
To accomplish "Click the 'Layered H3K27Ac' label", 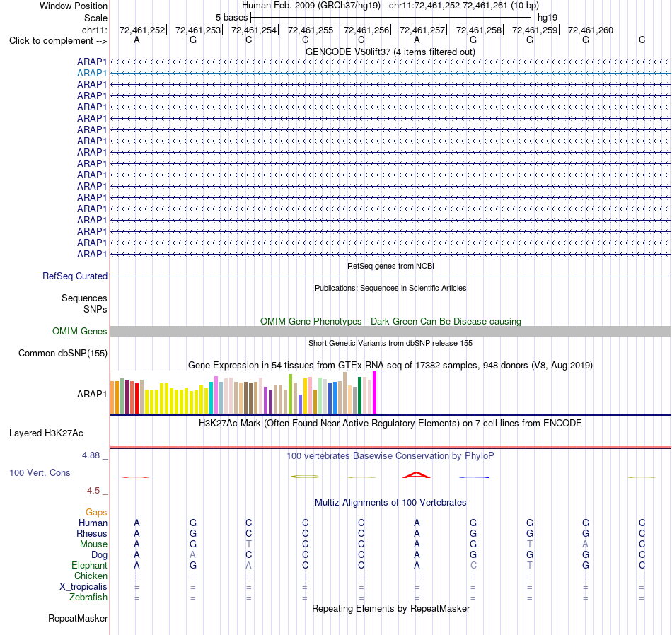I will point(46,433).
